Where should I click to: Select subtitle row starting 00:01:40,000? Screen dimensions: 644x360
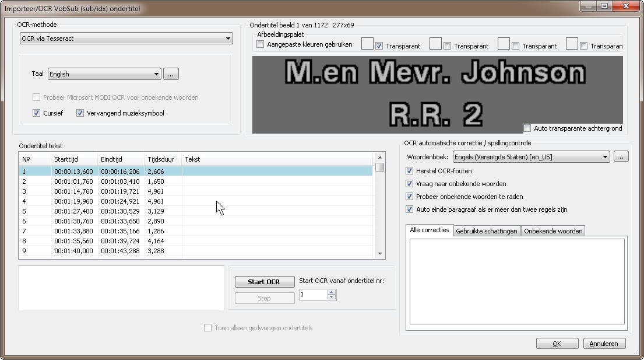195,251
